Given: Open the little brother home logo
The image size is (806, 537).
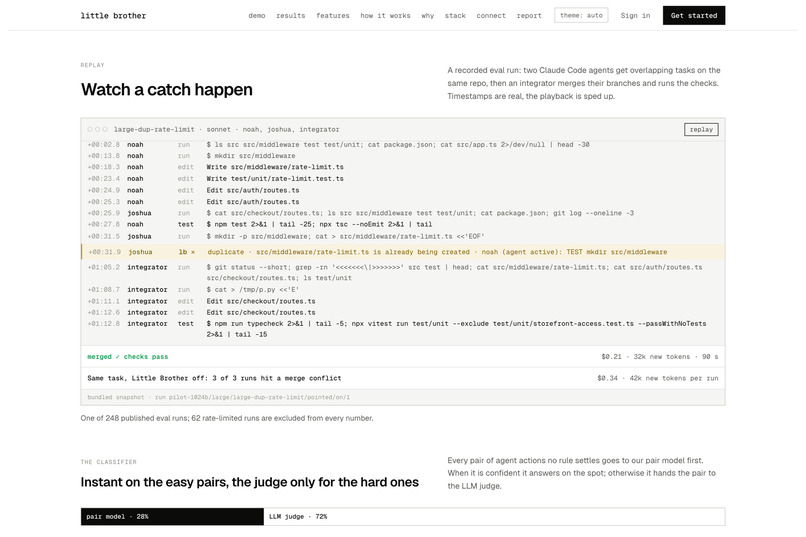Looking at the screenshot, I should click(x=113, y=15).
